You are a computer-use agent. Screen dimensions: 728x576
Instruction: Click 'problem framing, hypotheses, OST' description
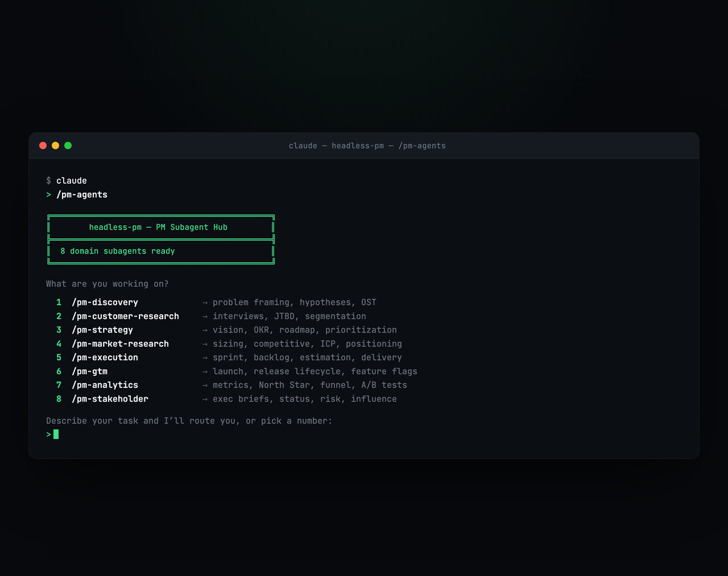pos(295,303)
